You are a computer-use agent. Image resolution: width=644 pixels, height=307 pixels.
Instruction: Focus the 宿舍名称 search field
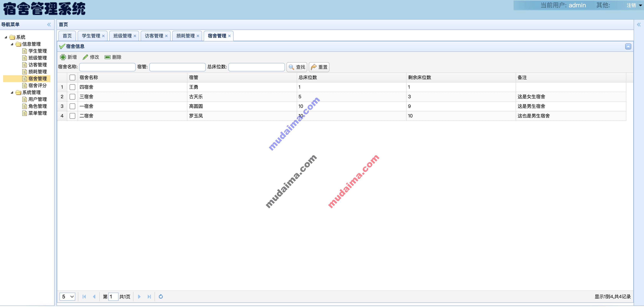tap(107, 67)
